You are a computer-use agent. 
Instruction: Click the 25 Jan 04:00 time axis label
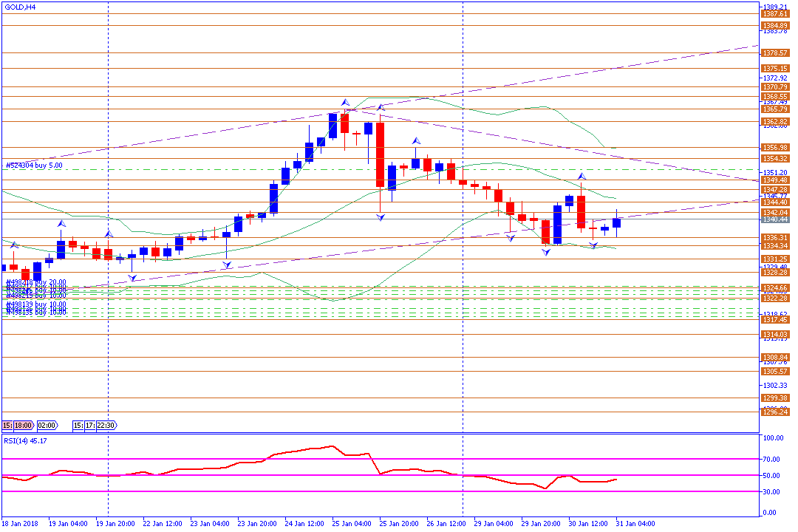352,524
